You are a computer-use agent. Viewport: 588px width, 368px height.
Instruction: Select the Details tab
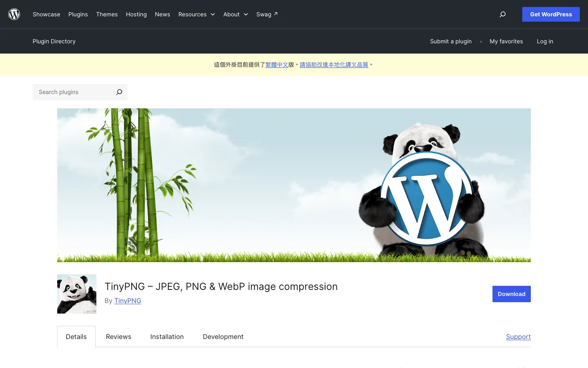(x=76, y=337)
